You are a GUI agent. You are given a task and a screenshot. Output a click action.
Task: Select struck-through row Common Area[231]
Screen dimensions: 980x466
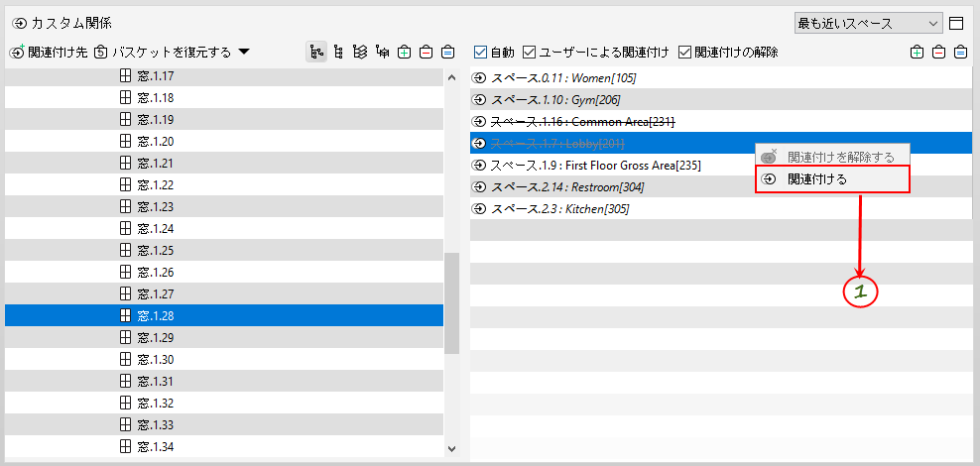(x=721, y=121)
